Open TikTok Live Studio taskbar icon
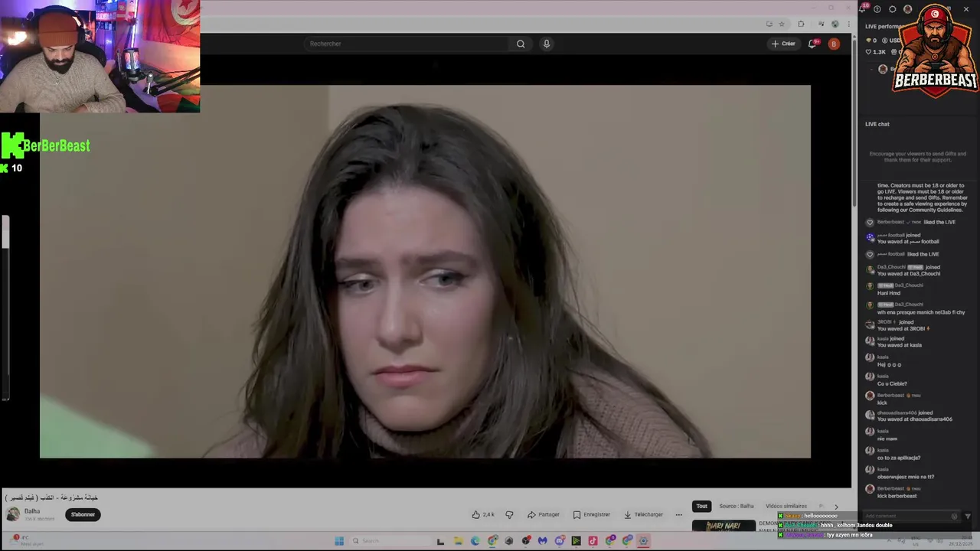Image resolution: width=980 pixels, height=551 pixels. (593, 541)
